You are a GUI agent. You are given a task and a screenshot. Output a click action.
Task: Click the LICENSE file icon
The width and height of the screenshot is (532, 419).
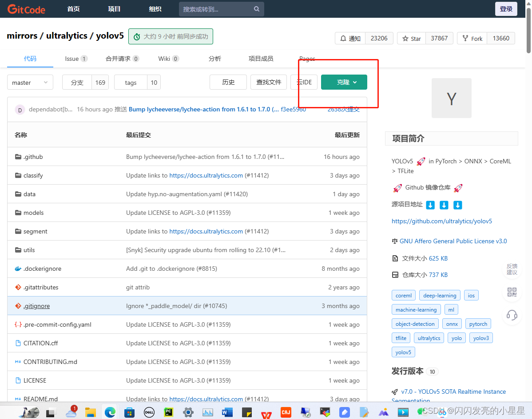(x=18, y=380)
